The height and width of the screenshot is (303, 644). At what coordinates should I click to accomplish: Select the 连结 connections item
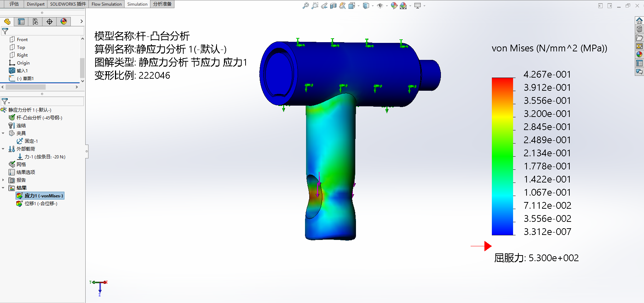coord(17,125)
